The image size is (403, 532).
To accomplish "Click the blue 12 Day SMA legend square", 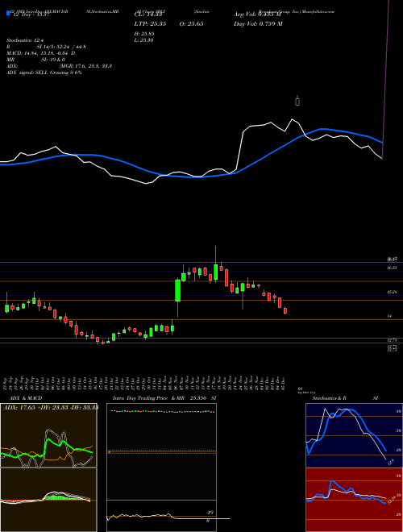I will tap(8, 13).
